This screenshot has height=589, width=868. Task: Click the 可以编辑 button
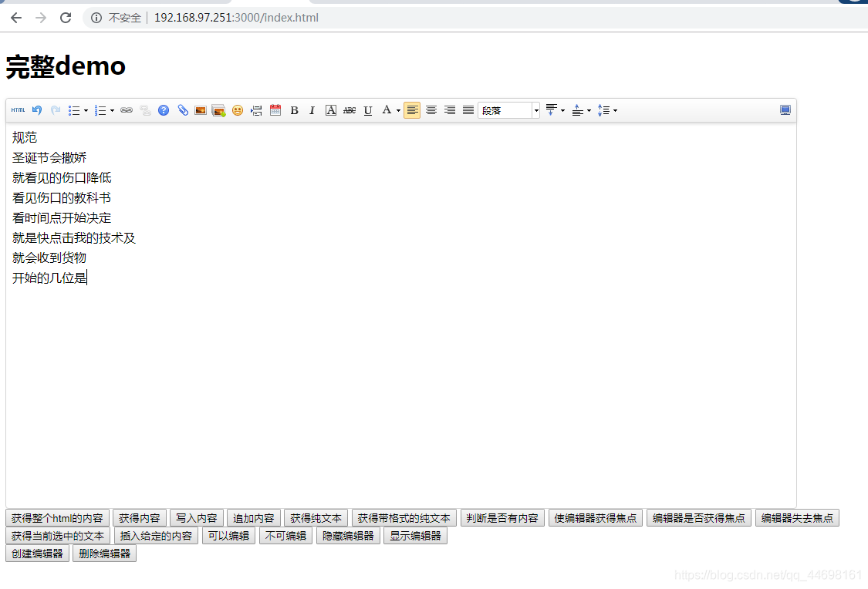228,536
